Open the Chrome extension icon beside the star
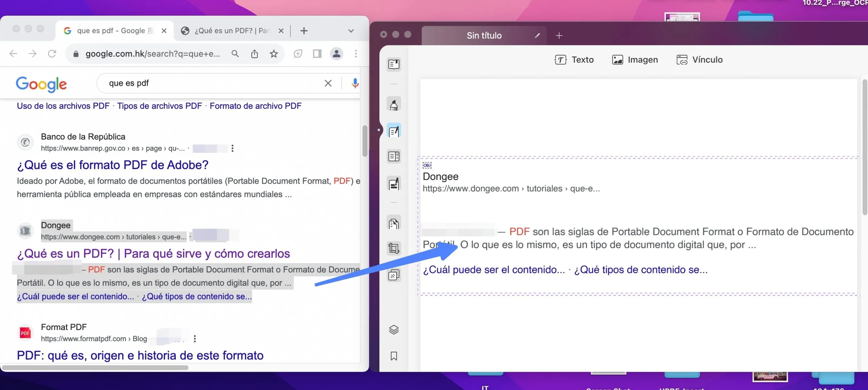The image size is (868, 390). [298, 54]
